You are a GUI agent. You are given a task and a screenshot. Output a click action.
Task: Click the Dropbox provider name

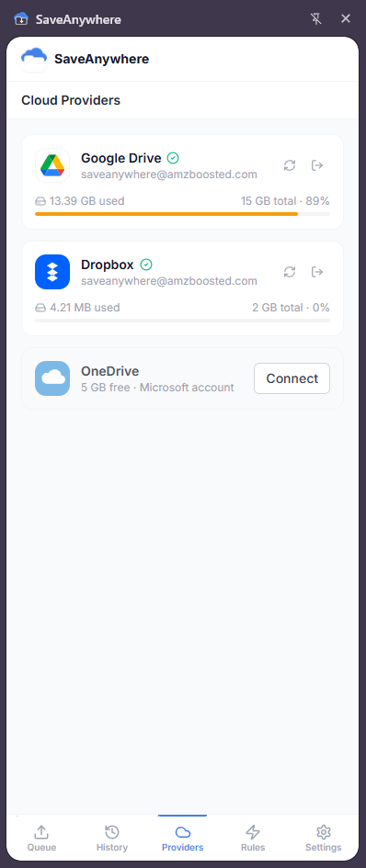coord(108,265)
